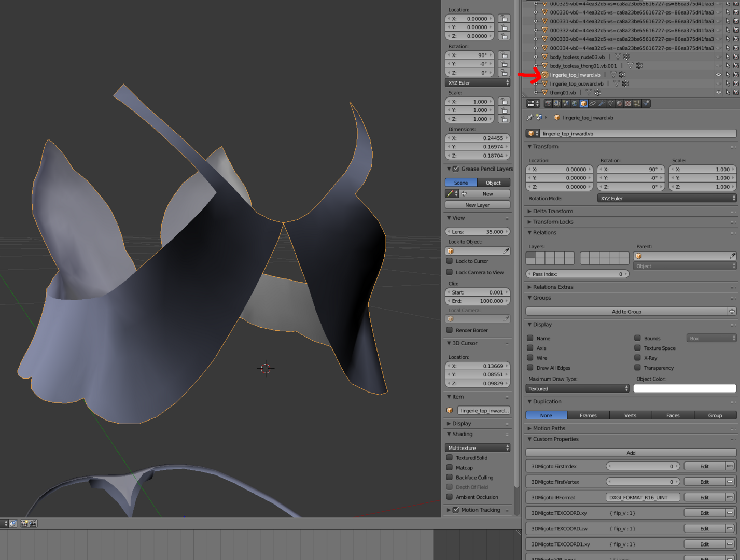The width and height of the screenshot is (740, 560).
Task: Click the white Object Color swatch
Action: pyautogui.click(x=685, y=388)
